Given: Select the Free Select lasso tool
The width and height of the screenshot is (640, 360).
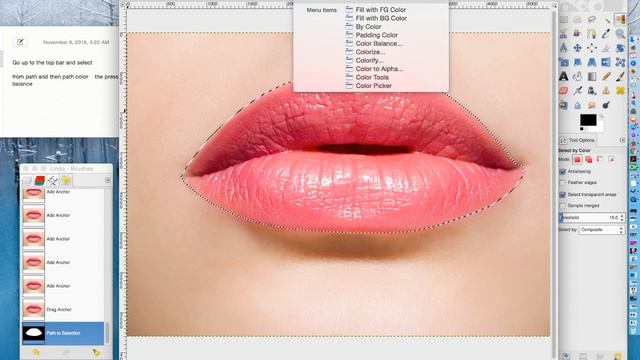Looking at the screenshot, I should (592, 19).
